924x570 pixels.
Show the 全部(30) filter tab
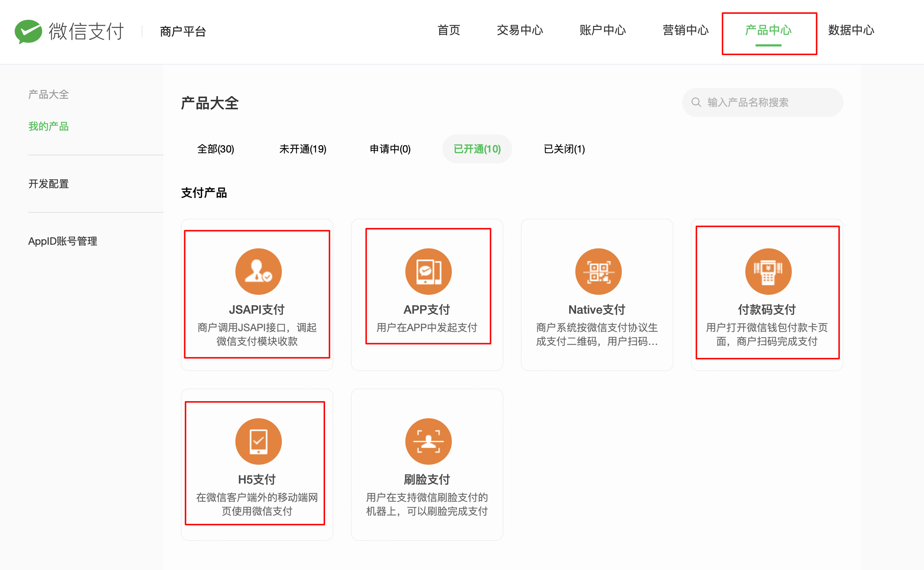[x=216, y=149]
